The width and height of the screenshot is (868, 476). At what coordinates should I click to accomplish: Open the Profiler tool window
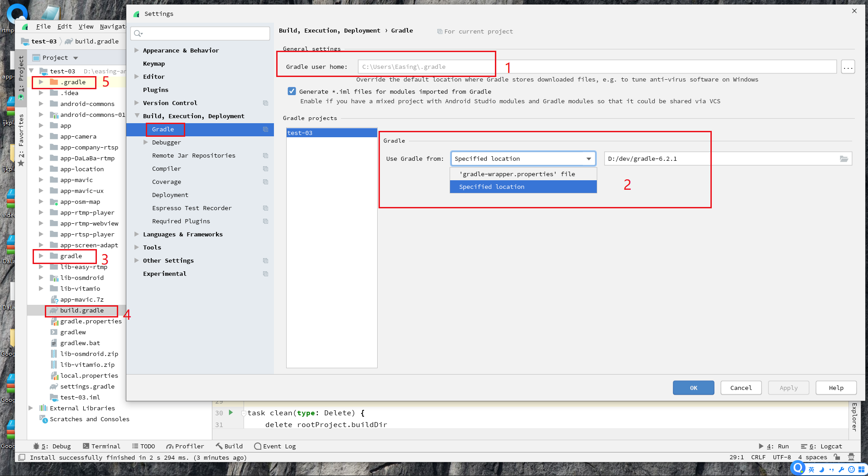point(185,446)
